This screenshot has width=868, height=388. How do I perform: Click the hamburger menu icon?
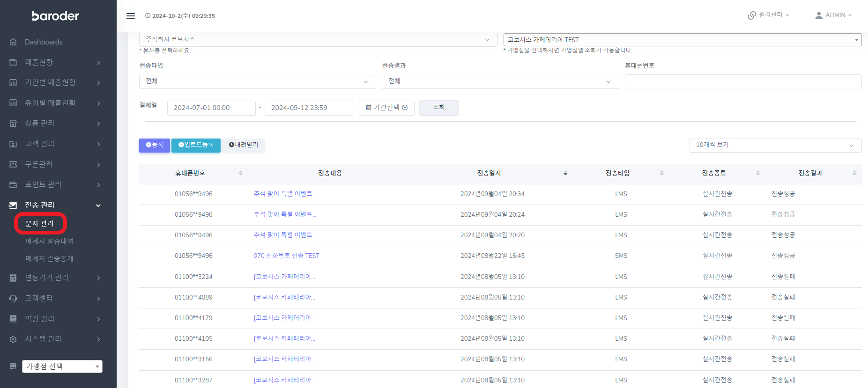tap(131, 16)
